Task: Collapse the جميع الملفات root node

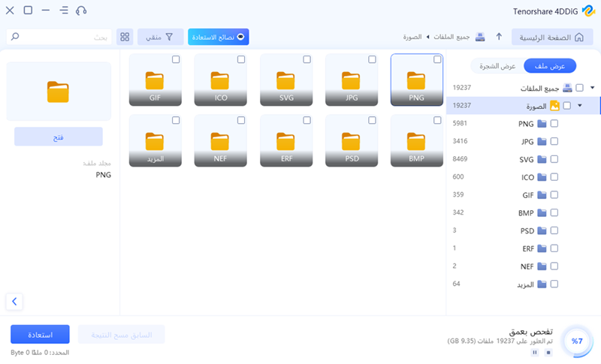Action: (592, 88)
